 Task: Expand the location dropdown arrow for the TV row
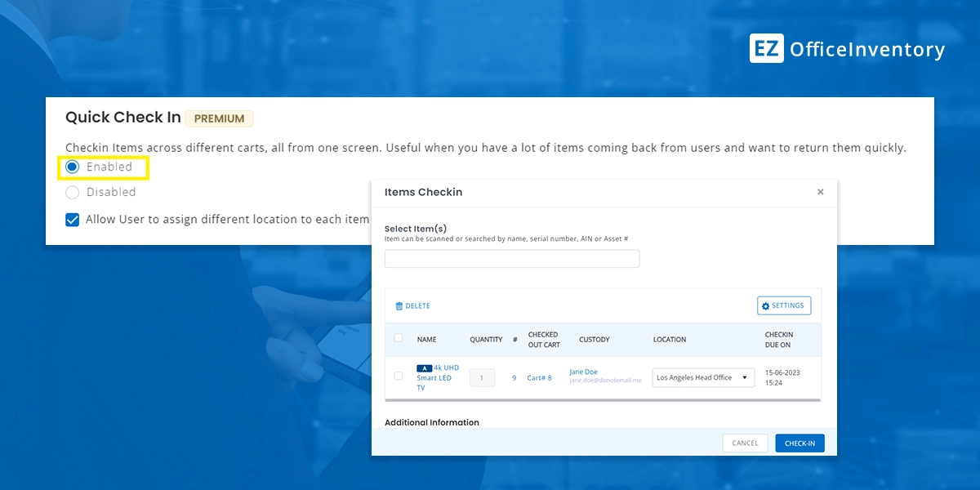(746, 377)
